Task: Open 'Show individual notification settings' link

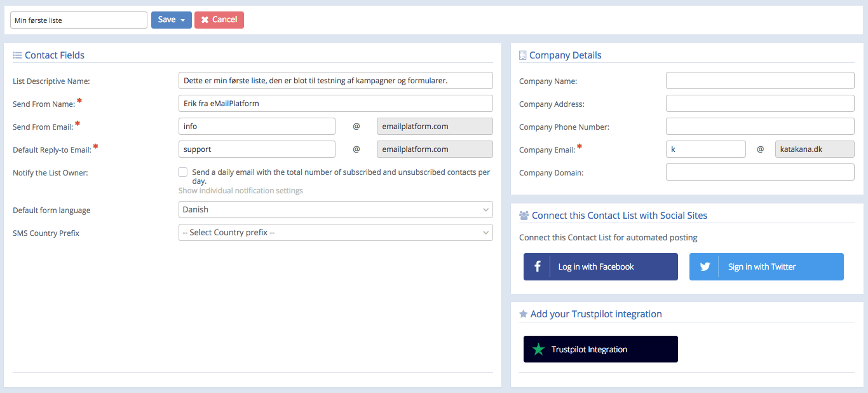Action: click(241, 191)
